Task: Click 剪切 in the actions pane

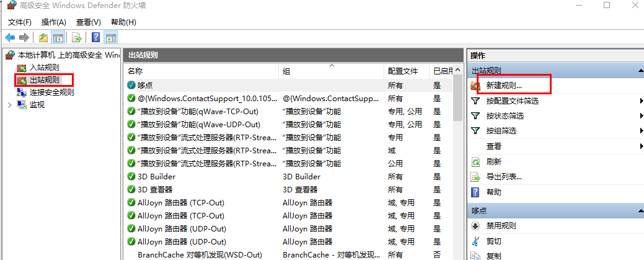Action: pyautogui.click(x=493, y=241)
